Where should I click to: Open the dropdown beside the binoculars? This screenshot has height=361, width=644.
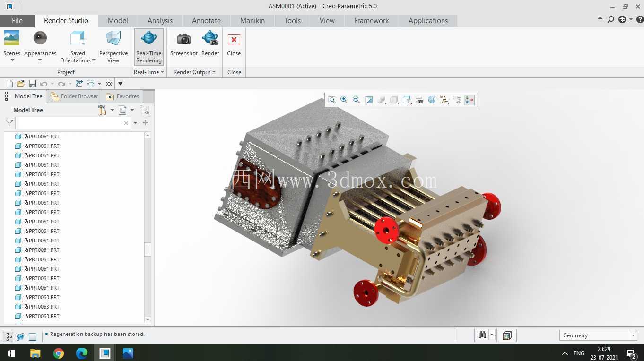click(492, 335)
